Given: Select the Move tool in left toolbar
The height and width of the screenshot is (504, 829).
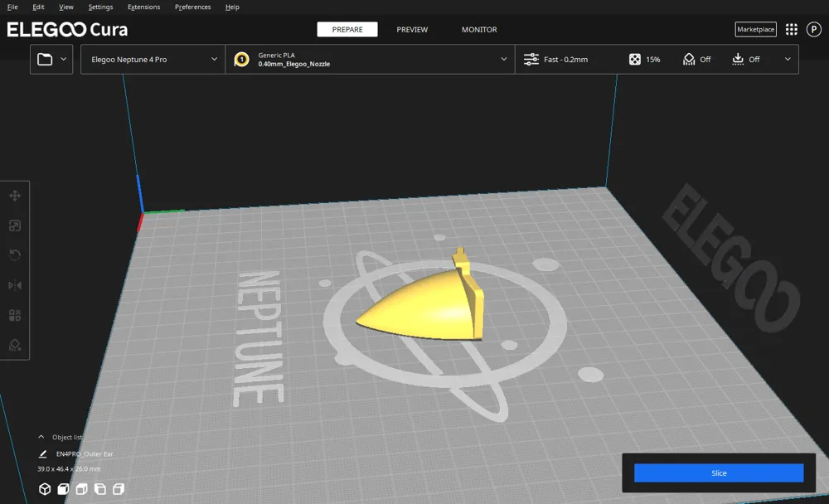Looking at the screenshot, I should click(15, 196).
